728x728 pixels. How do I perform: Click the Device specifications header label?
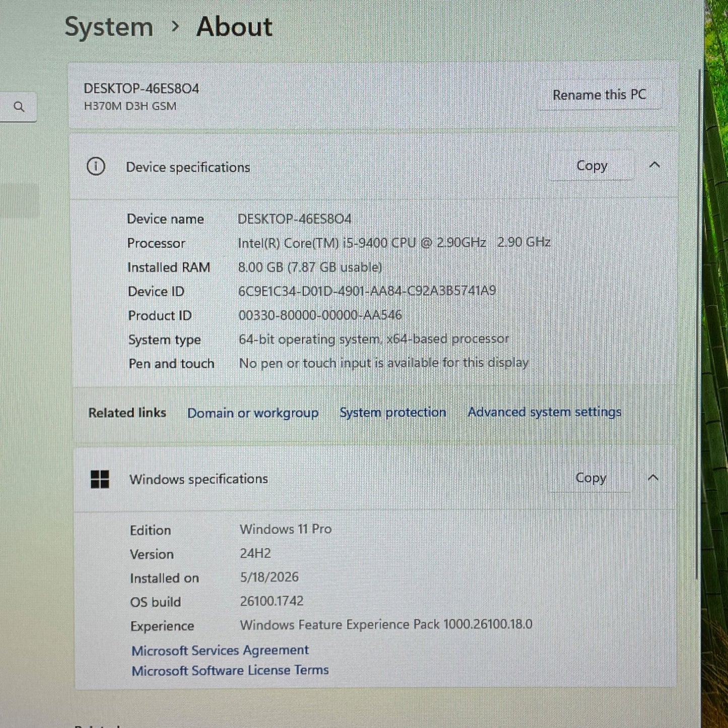point(188,167)
